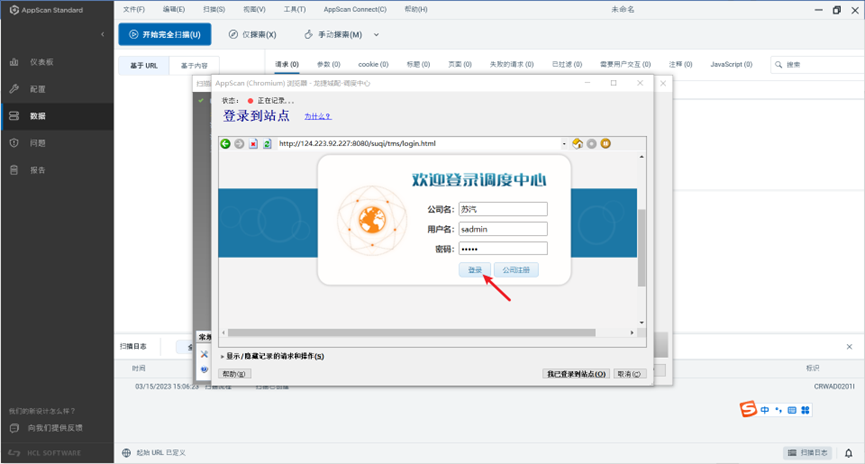Click the 密码 password field
This screenshot has width=865, height=464.
click(x=503, y=249)
